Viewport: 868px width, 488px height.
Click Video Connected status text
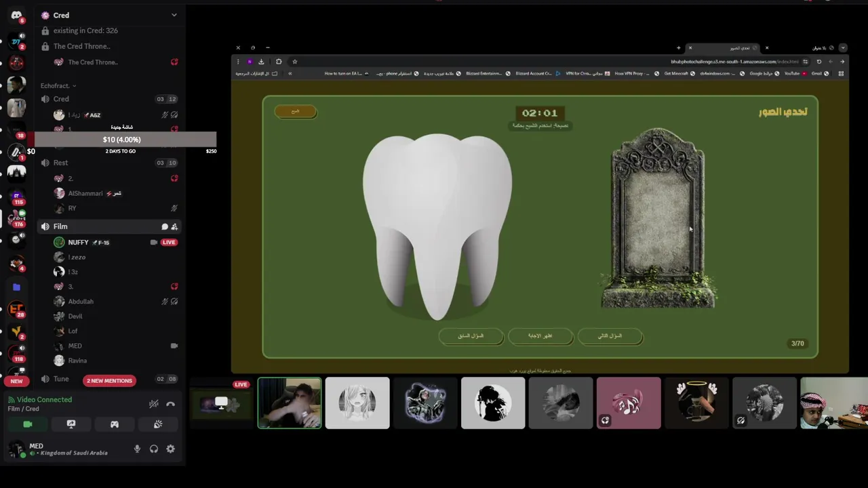(x=44, y=400)
